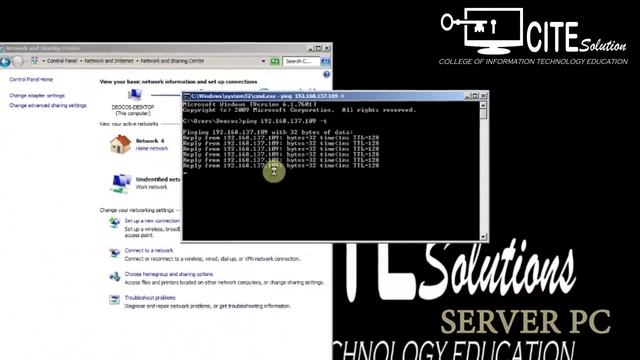This screenshot has width=640, height=360.
Task: Click the Network 4 house icon
Action: 120,144
